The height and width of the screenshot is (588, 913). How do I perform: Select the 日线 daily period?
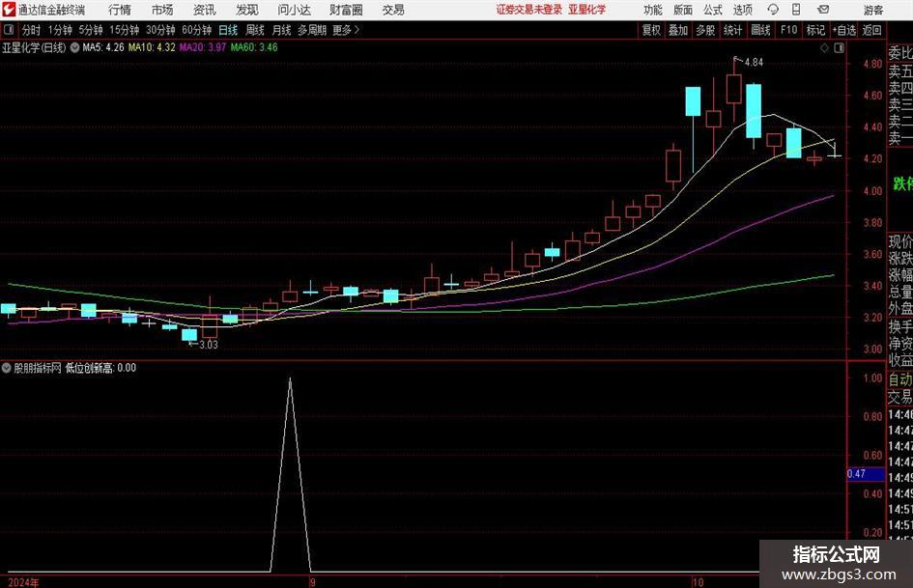(x=228, y=30)
